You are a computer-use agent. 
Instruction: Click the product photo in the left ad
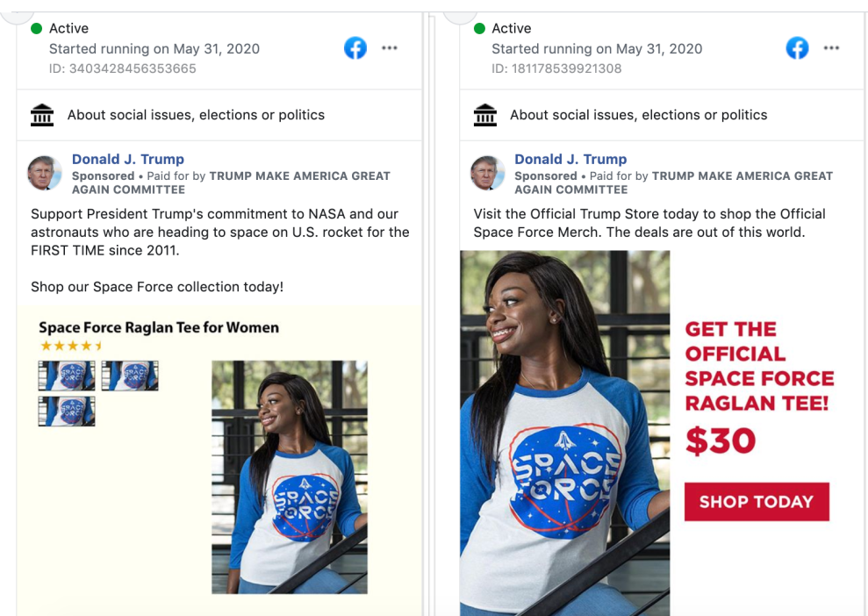pos(289,476)
